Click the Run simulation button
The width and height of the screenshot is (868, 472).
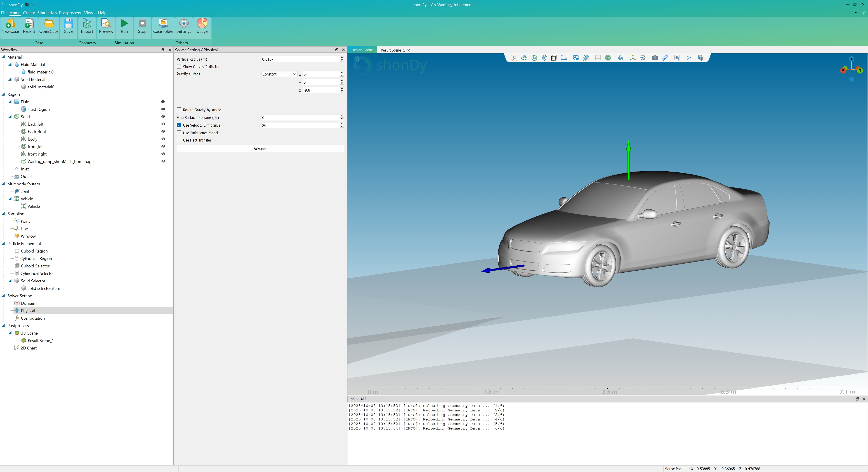pos(124,26)
